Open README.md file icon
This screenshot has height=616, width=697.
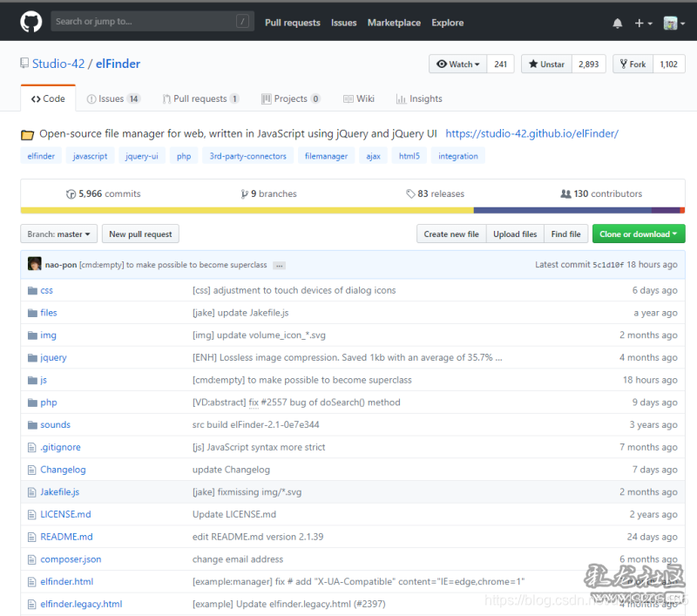pyautogui.click(x=32, y=537)
